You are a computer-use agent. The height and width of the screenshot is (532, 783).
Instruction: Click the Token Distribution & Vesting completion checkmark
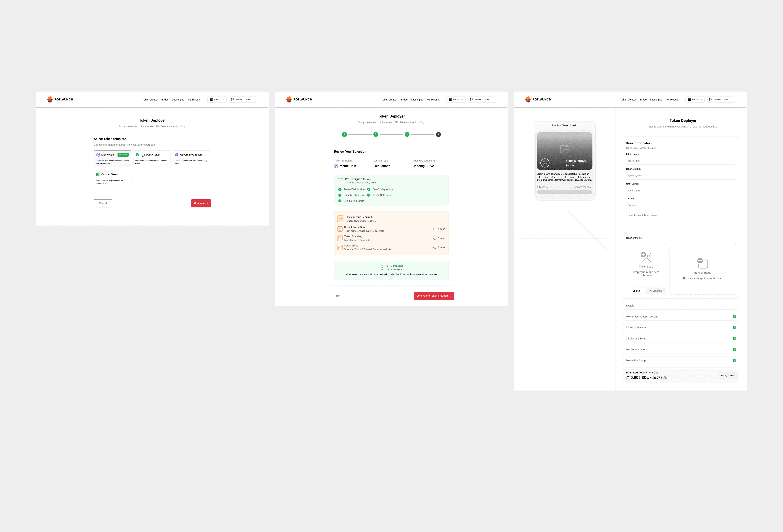tap(734, 316)
